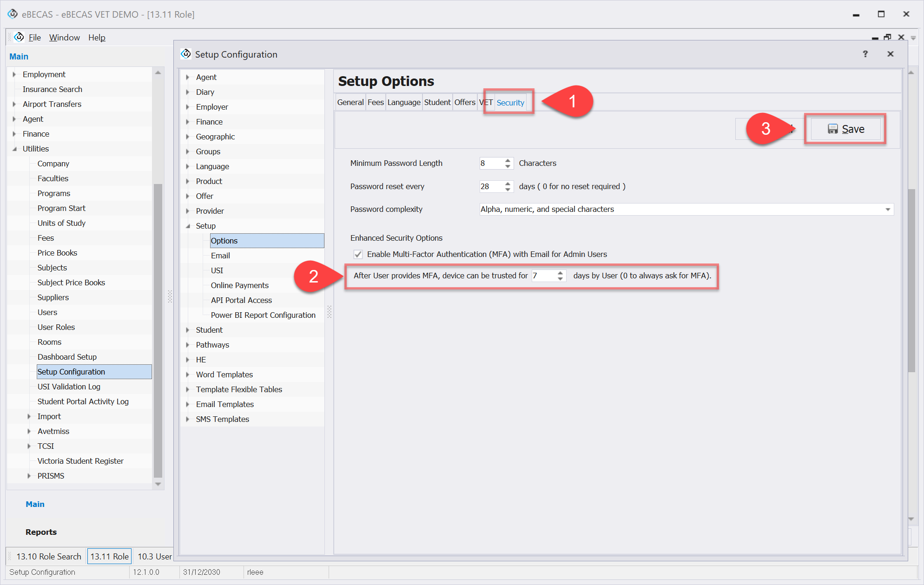
Task: Click the Save floppy disk icon
Action: tap(832, 129)
